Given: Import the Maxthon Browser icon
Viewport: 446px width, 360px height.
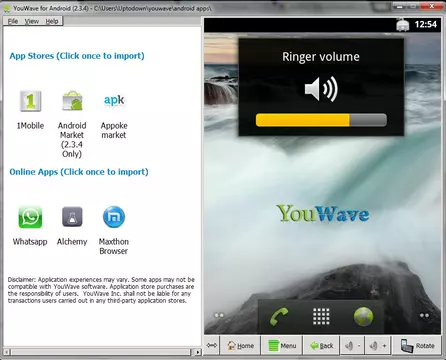Looking at the screenshot, I should (114, 217).
